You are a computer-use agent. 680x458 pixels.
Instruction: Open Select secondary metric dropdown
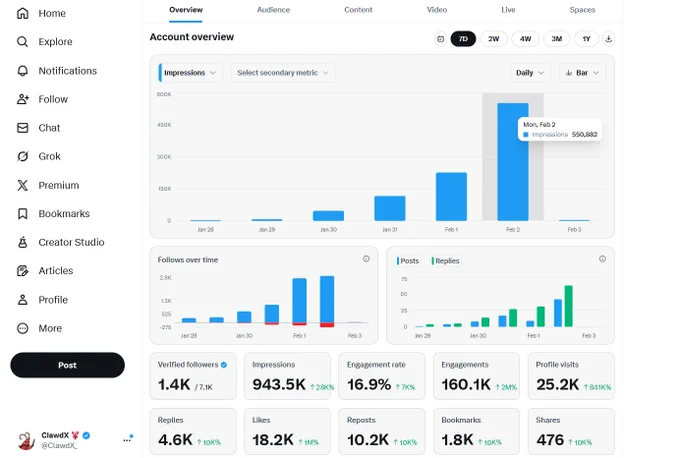(x=282, y=73)
